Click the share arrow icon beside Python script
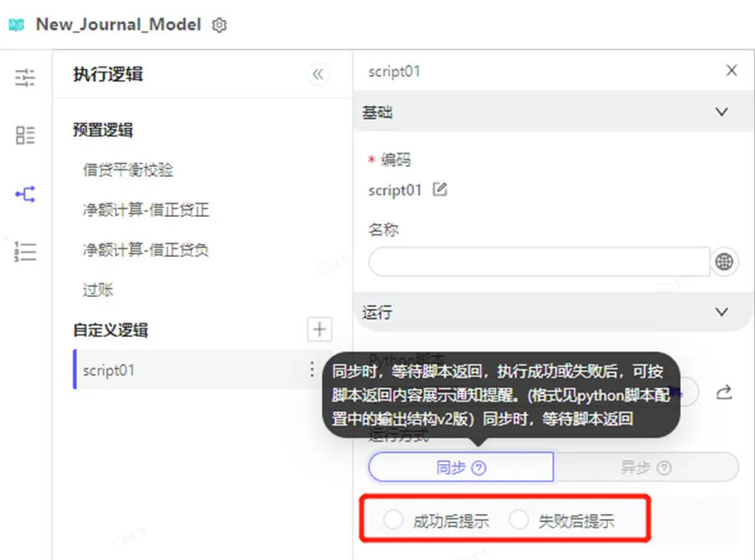Screen dimensions: 755x560 click(x=724, y=392)
